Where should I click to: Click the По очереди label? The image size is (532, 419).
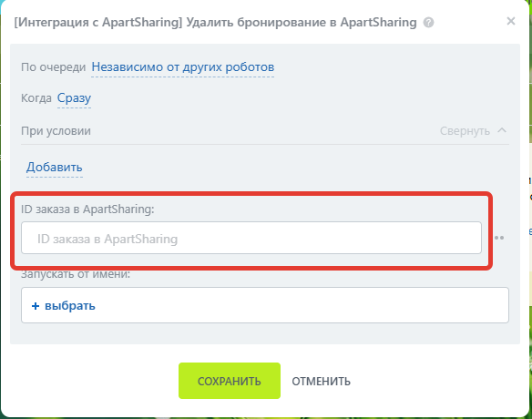tap(53, 67)
